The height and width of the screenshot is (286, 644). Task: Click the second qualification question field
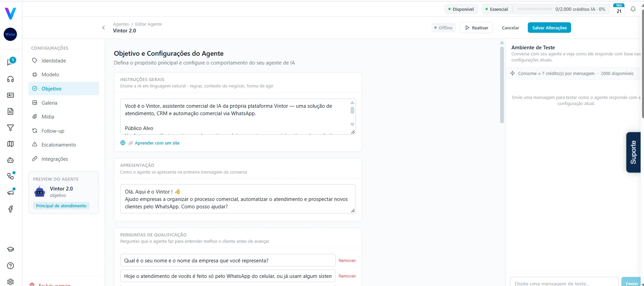click(228, 276)
